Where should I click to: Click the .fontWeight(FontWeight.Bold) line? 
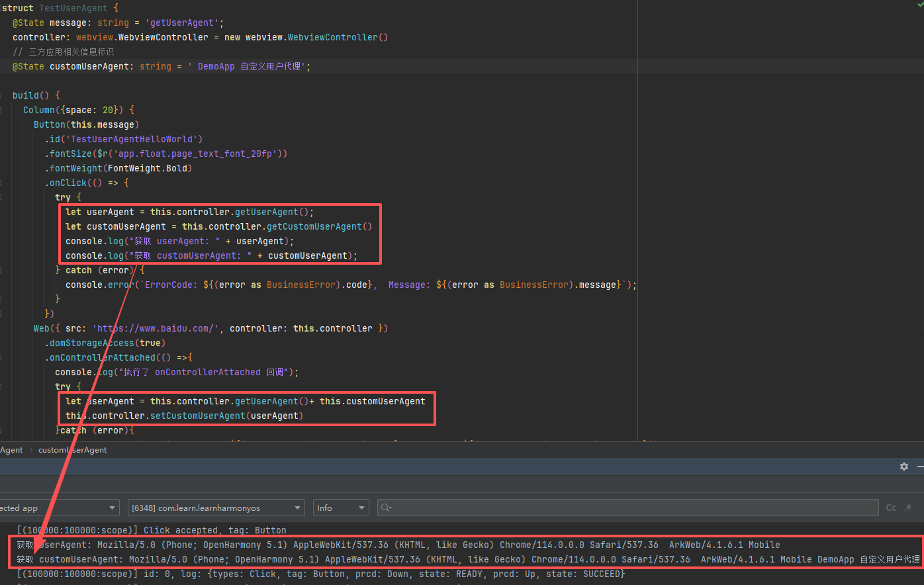pos(118,168)
